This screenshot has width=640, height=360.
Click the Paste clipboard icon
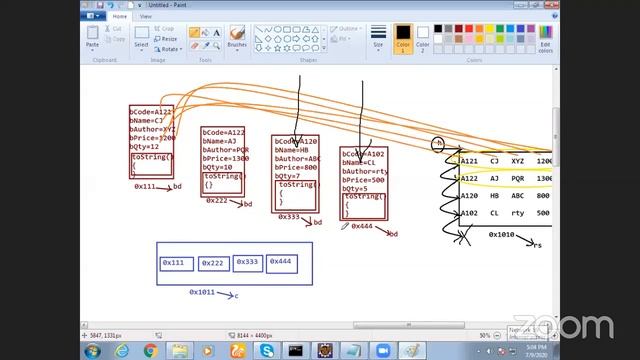tap(93, 33)
